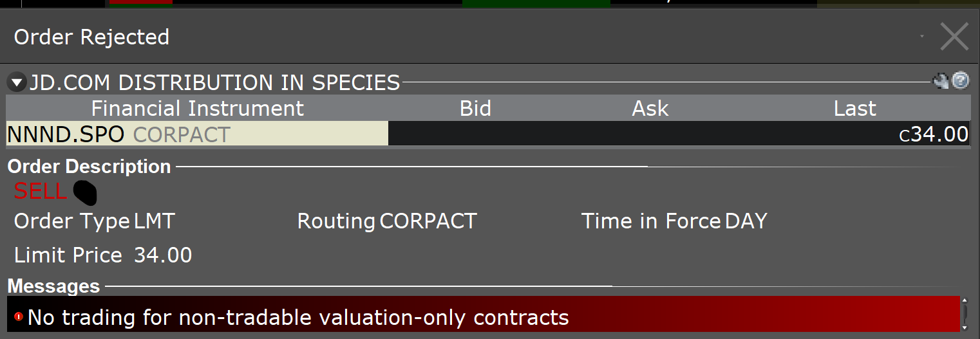Close the Order Rejected dialog
980x339 pixels.
tap(954, 37)
